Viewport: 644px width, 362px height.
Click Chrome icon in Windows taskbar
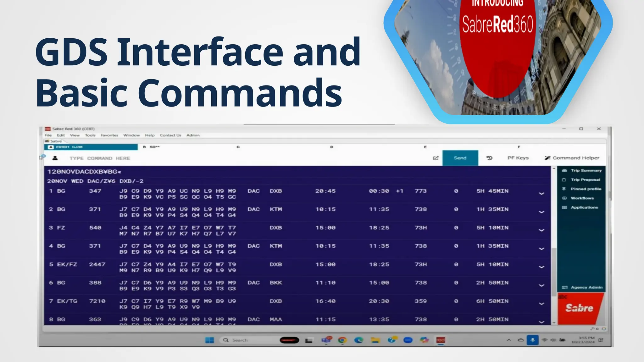coord(342,340)
